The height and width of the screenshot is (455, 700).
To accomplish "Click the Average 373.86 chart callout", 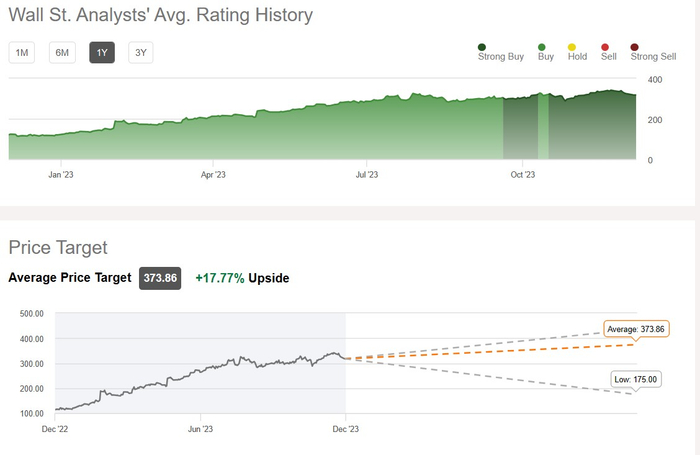I will [x=636, y=329].
